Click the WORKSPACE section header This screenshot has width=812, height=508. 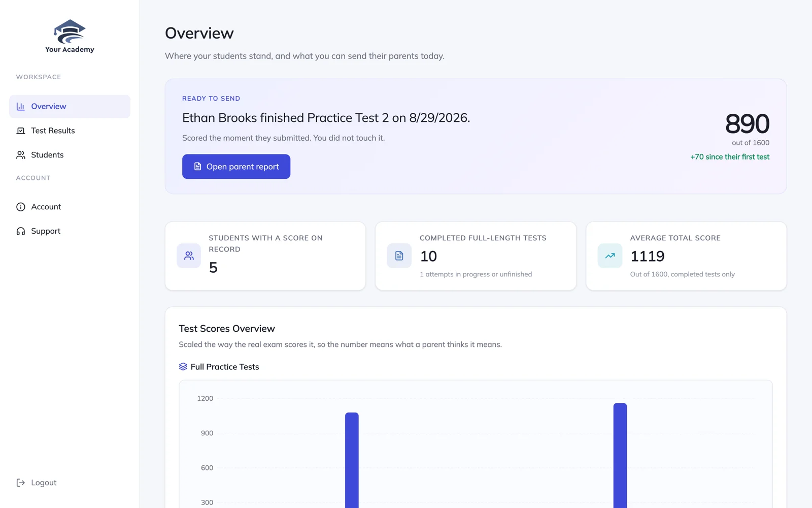(39, 77)
